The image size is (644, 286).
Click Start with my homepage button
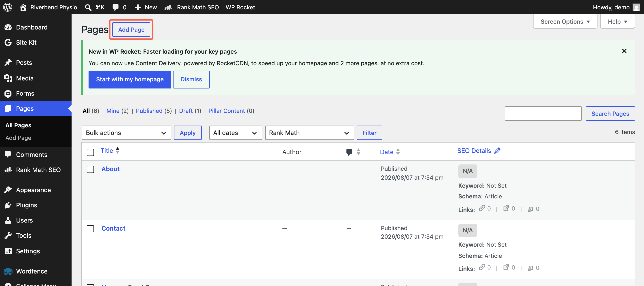(130, 79)
